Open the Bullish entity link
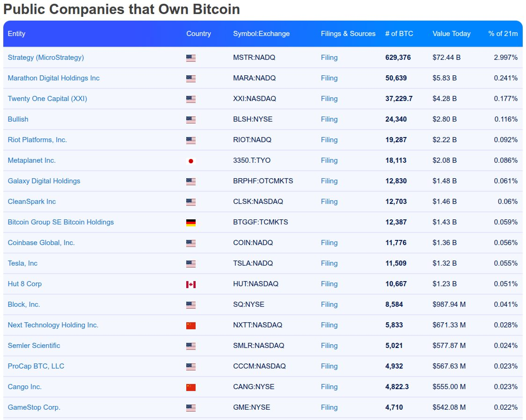 coord(18,119)
